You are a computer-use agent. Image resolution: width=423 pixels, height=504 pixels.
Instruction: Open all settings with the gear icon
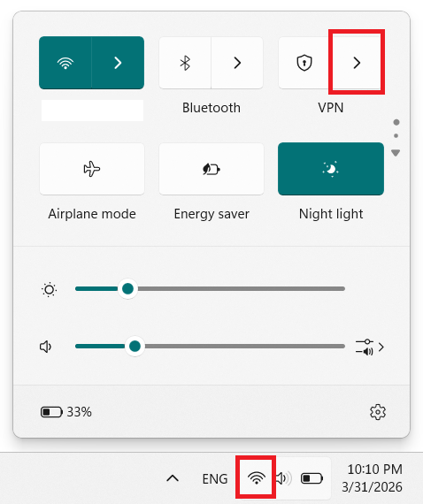tap(378, 412)
